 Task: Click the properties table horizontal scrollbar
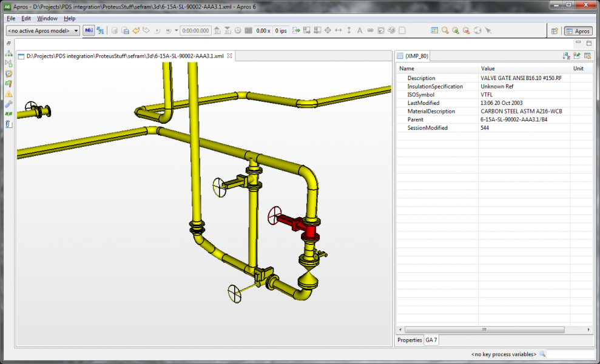(485, 329)
